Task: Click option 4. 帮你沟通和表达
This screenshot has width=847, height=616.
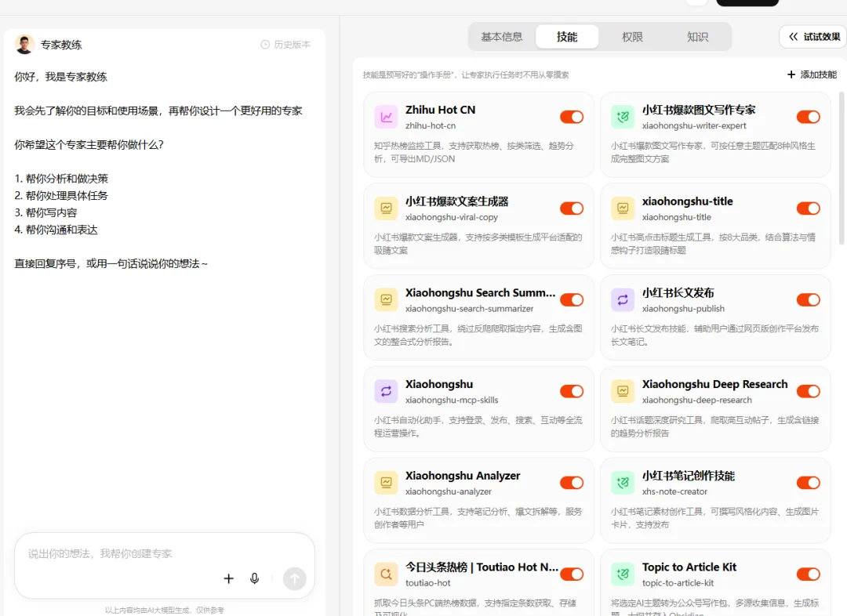Action: pyautogui.click(x=56, y=230)
